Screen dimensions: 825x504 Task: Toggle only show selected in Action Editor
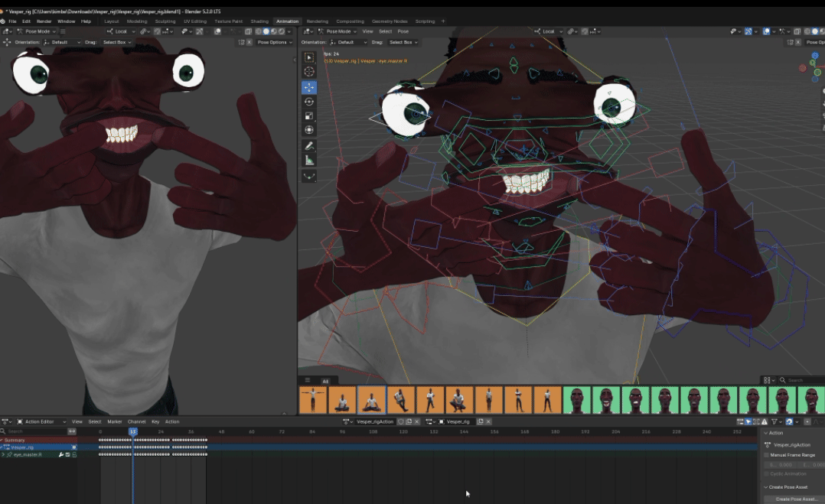[748, 421]
